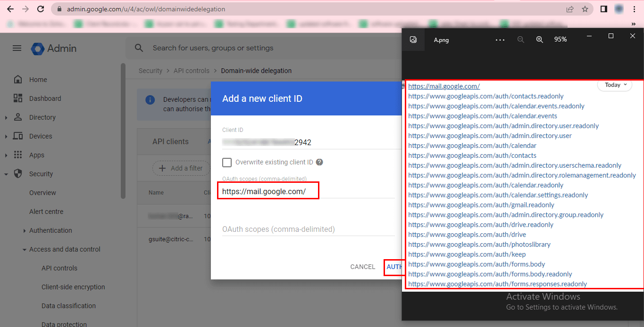Screen dimensions: 644x327
Task: Click the Dashboard icon in sidebar
Action: 18,98
